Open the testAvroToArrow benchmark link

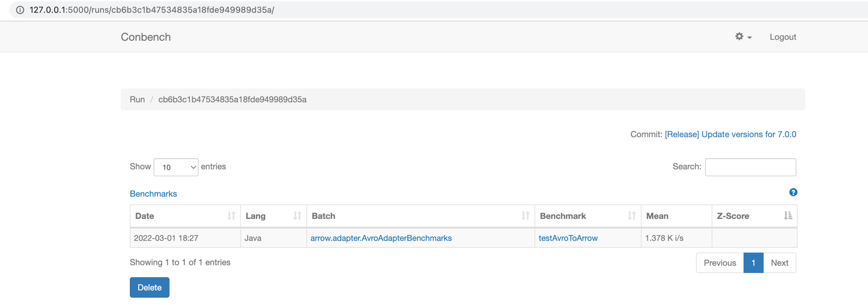point(568,238)
